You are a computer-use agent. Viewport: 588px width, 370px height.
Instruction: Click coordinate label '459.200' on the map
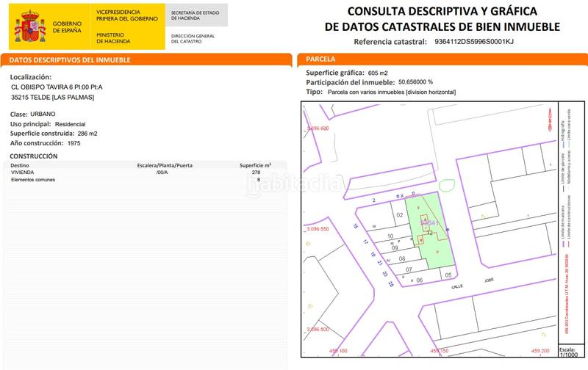click(x=540, y=351)
